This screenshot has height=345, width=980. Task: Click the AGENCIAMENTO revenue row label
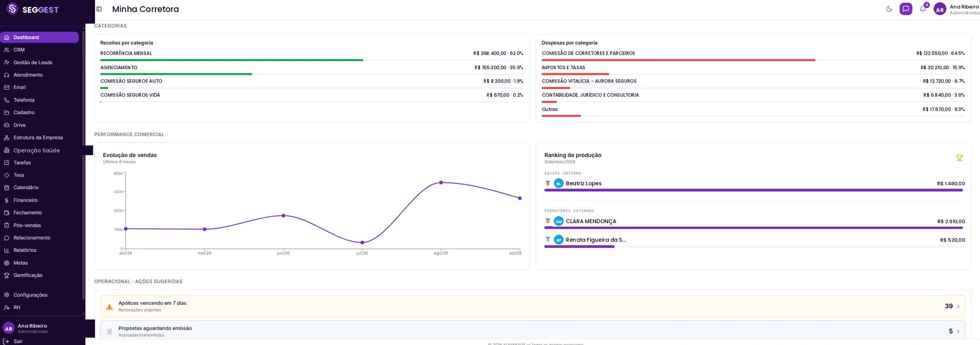tap(119, 68)
